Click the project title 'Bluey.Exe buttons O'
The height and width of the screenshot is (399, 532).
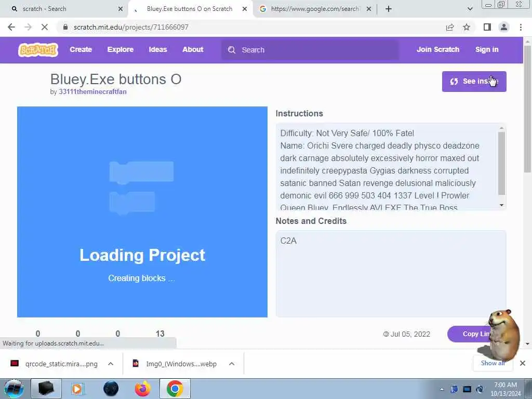coord(116,79)
